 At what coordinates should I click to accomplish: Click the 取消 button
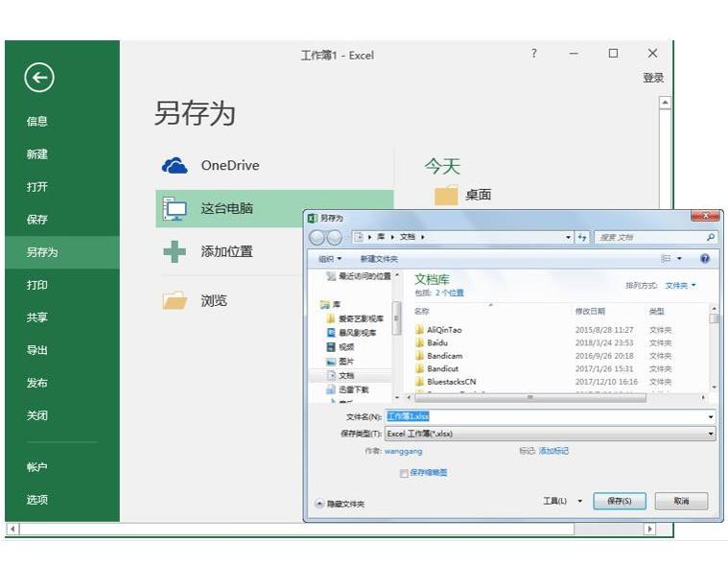tap(681, 501)
